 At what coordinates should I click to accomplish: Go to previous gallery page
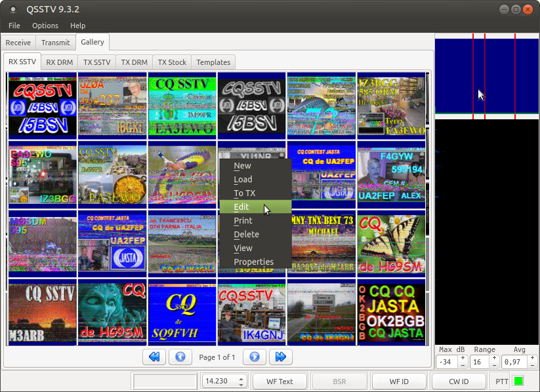[x=180, y=357]
